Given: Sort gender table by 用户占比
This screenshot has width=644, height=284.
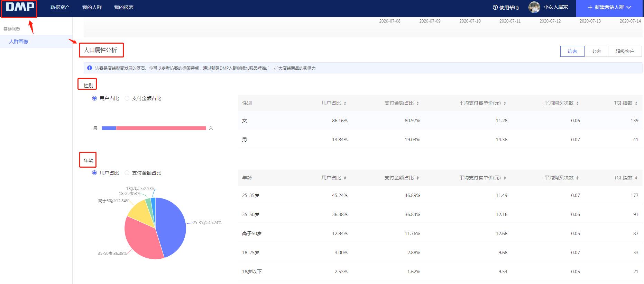Looking at the screenshot, I should 345,103.
